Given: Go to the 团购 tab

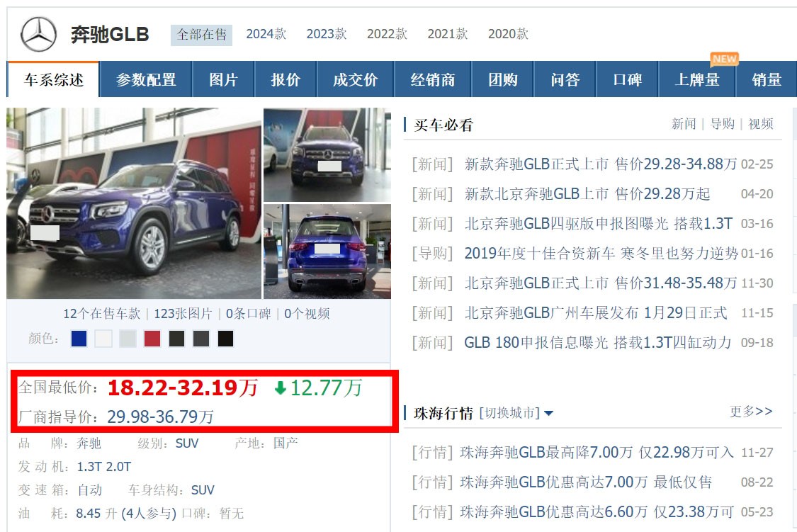Looking at the screenshot, I should pyautogui.click(x=503, y=79).
